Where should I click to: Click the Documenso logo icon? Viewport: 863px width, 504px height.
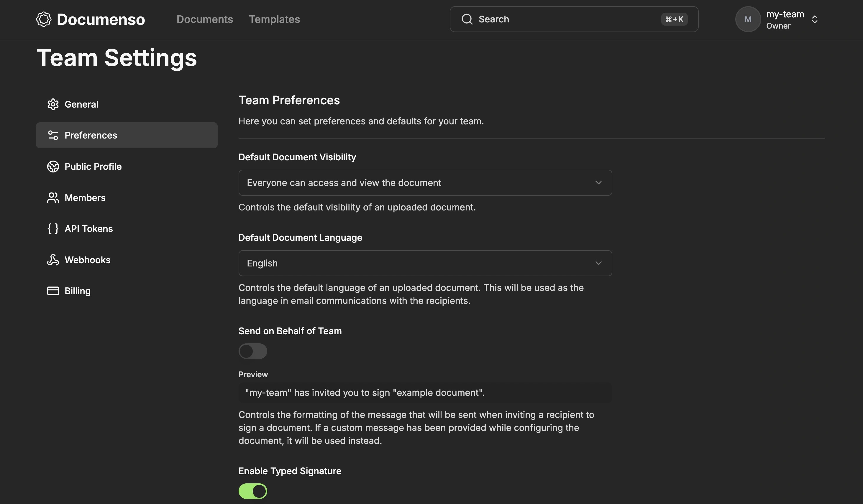[43, 19]
